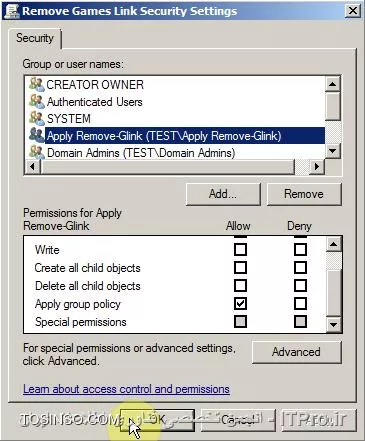
Task: Click permissions list scroll up arrow
Action: point(334,245)
